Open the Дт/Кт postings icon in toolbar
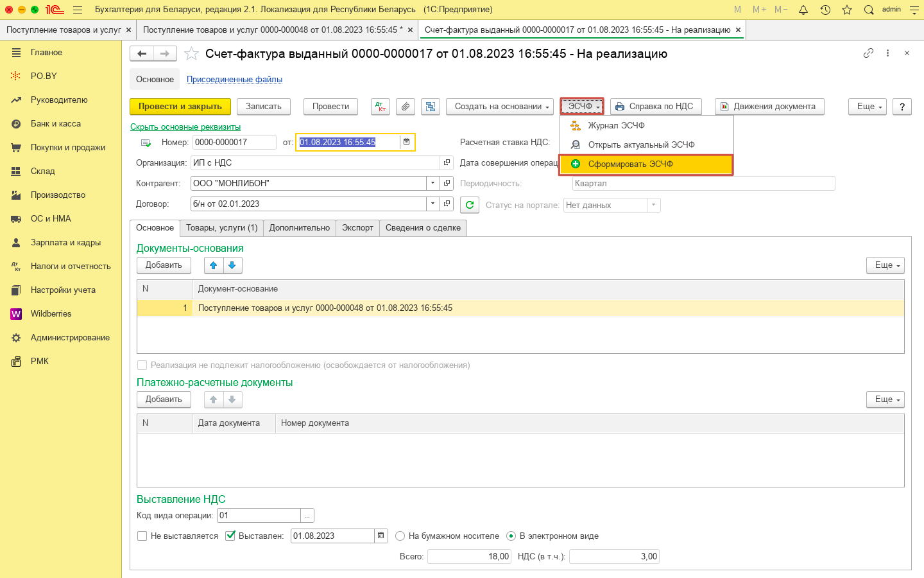 (381, 107)
